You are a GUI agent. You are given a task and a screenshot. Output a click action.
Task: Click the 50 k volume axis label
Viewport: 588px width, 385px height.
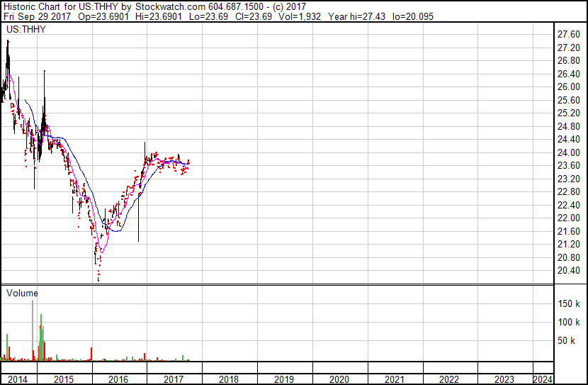pyautogui.click(x=566, y=340)
